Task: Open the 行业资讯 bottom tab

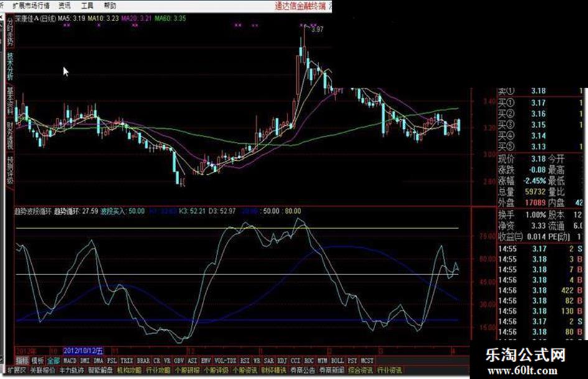Action: click(390, 370)
